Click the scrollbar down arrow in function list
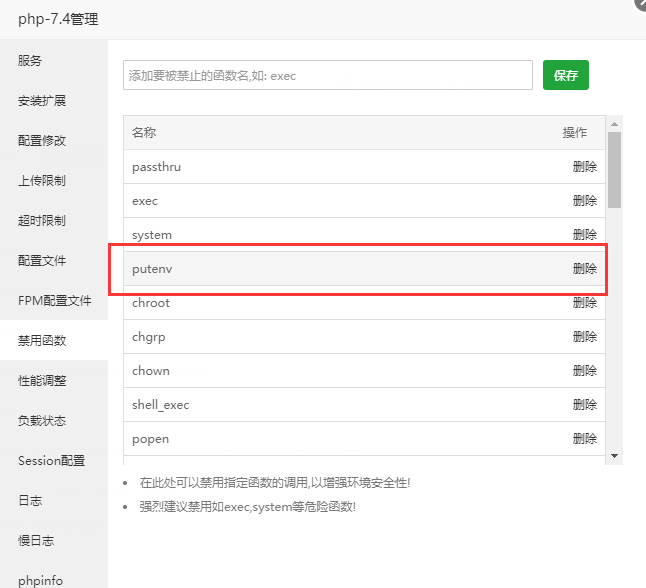 614,456
